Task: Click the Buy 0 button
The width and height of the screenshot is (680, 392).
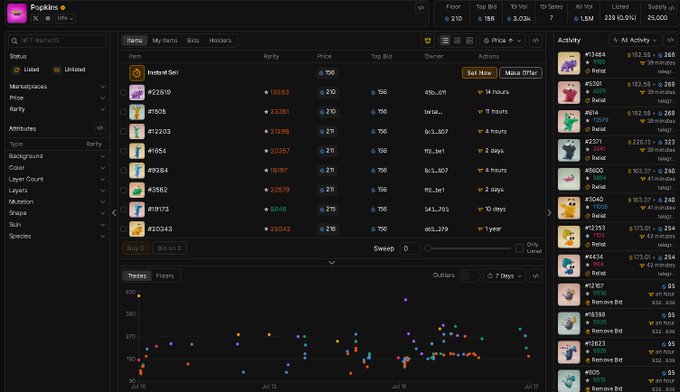Action: 136,248
